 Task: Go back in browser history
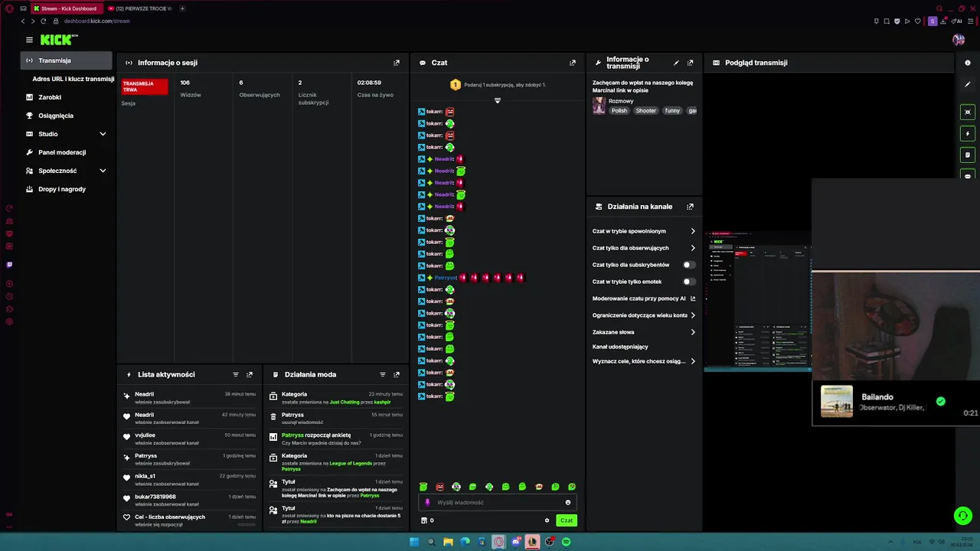point(22,21)
